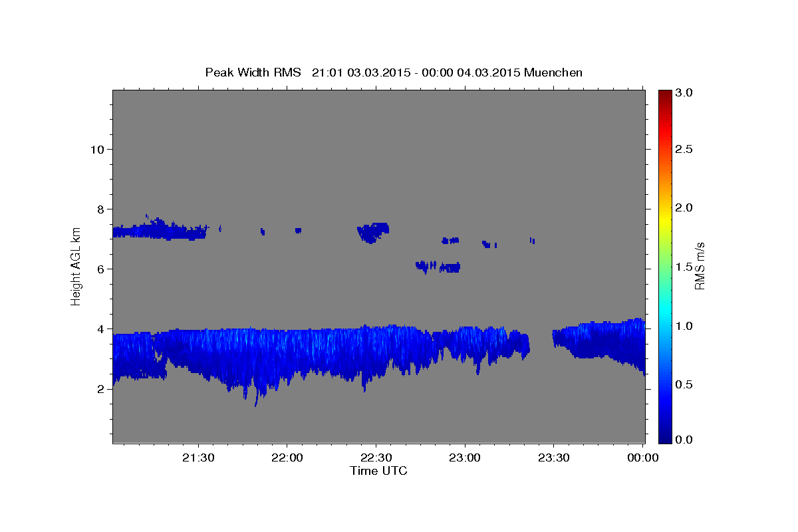The width and height of the screenshot is (798, 532).
Task: Click the colorbar value 2.5
Action: [x=684, y=149]
